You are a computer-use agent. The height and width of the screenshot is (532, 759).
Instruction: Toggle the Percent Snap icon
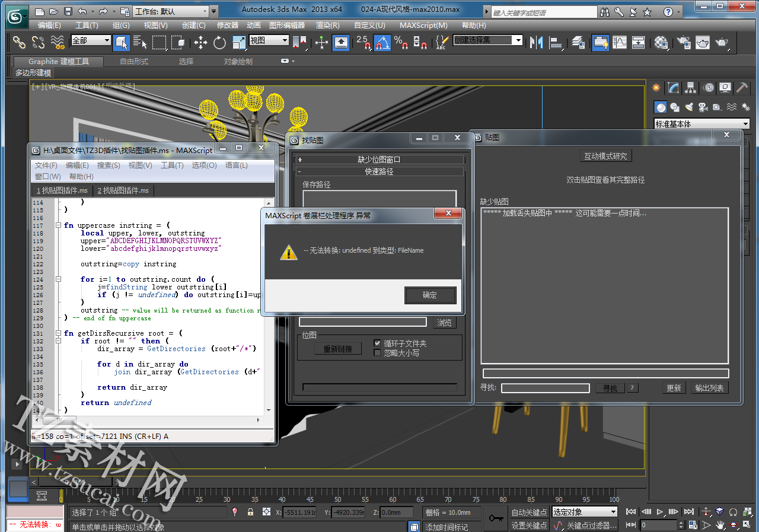pos(401,42)
